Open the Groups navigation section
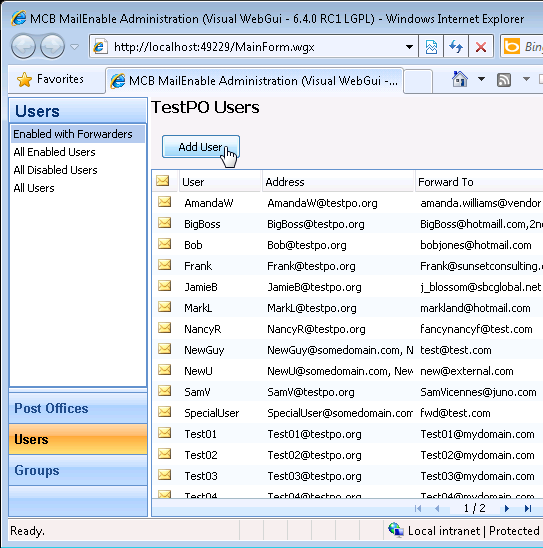The height and width of the screenshot is (548, 543). (78, 470)
